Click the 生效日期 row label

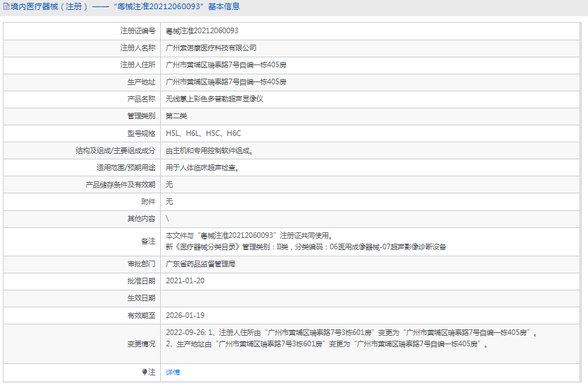[141, 298]
